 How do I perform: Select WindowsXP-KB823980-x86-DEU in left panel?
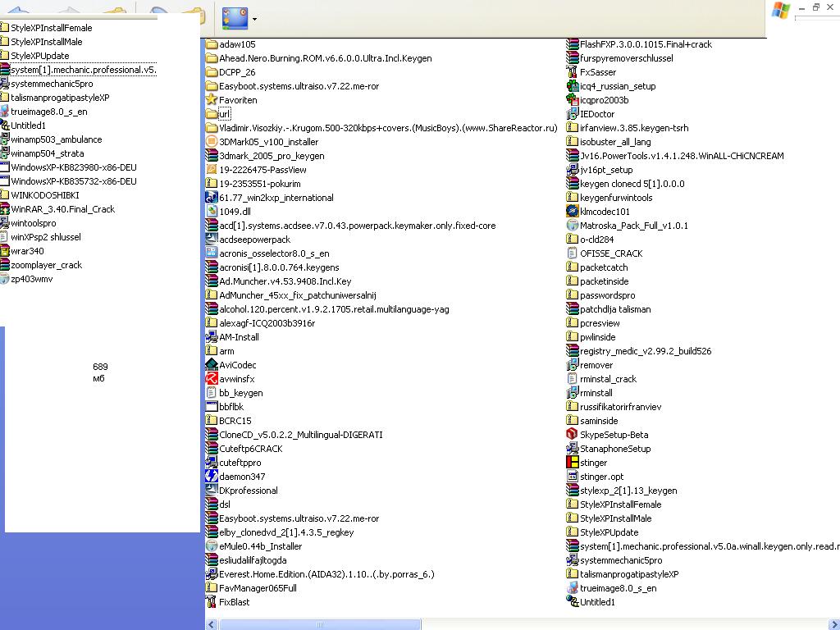tap(74, 167)
